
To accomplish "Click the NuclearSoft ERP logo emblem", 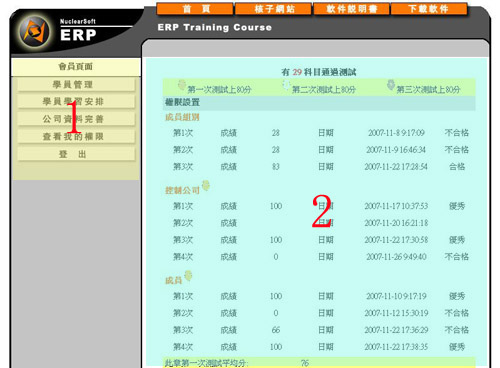I will [x=34, y=32].
